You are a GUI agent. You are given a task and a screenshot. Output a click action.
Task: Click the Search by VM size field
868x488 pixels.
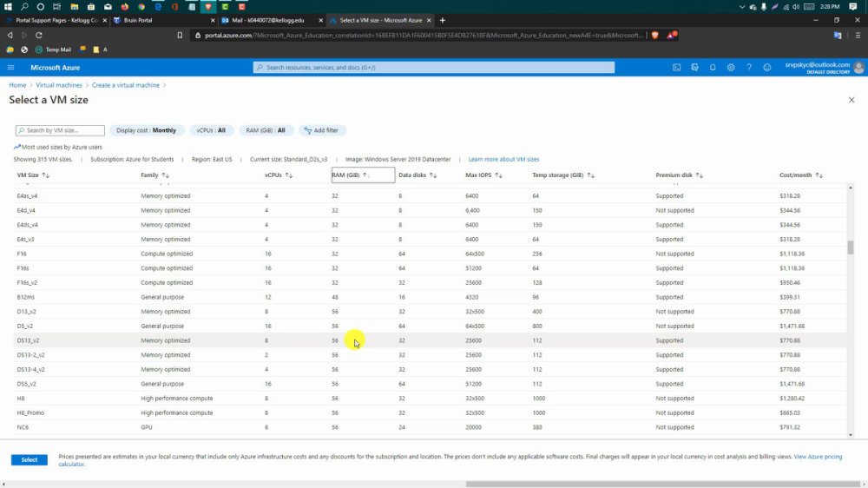tap(60, 130)
